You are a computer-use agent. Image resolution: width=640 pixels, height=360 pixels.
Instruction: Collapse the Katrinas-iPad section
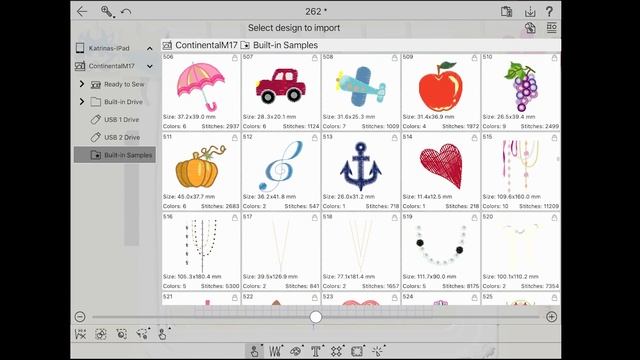pyautogui.click(x=150, y=48)
